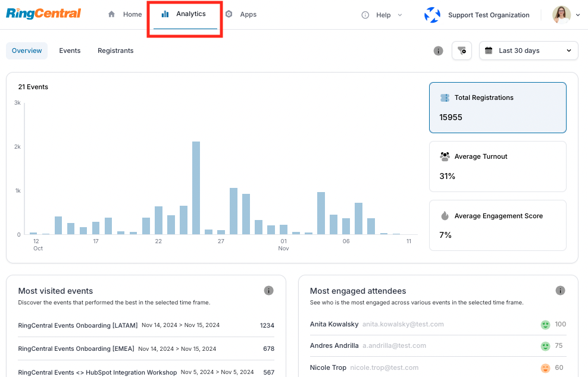This screenshot has width=588, height=377.
Task: Click Nicole Trop's orange smiley icon
Action: click(x=545, y=368)
